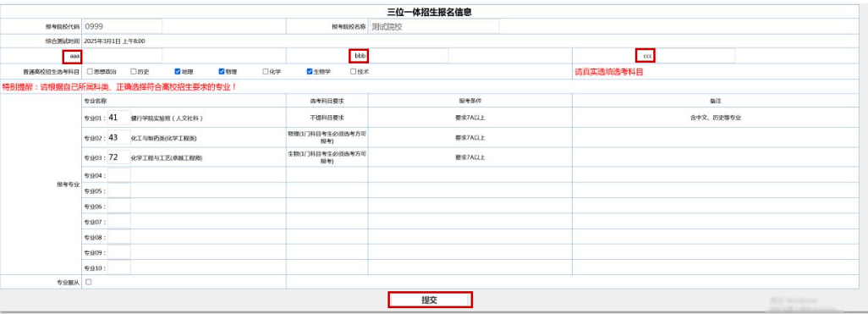This screenshot has width=868, height=314.
Task: Click the remark 含中文、历史等专业
Action: 715,118
